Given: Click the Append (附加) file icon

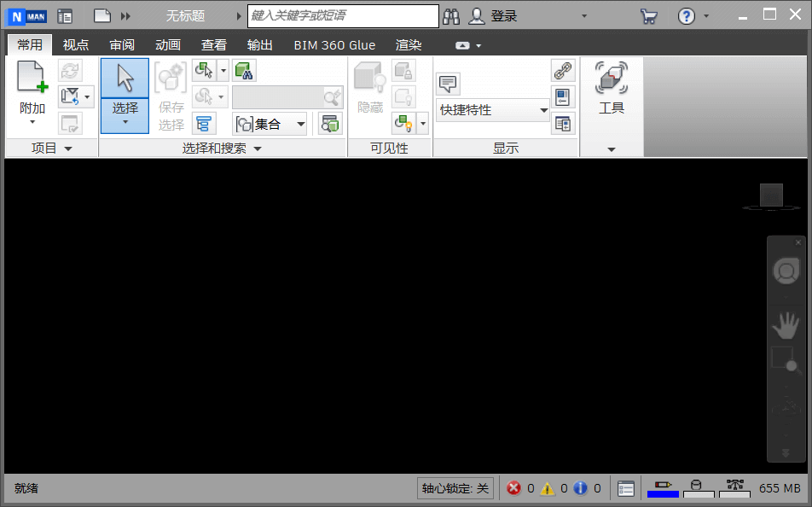Looking at the screenshot, I should 32,78.
